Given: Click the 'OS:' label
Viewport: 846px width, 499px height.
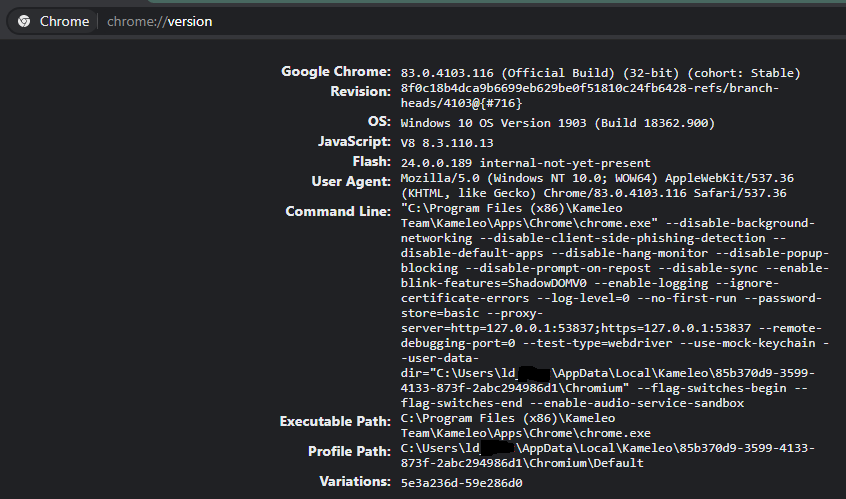Looking at the screenshot, I should pyautogui.click(x=379, y=121).
